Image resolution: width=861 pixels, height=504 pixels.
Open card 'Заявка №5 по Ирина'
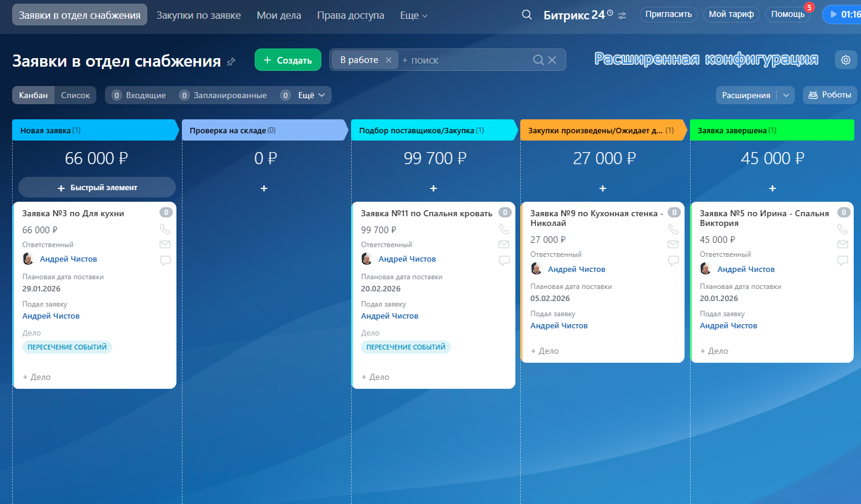[764, 218]
